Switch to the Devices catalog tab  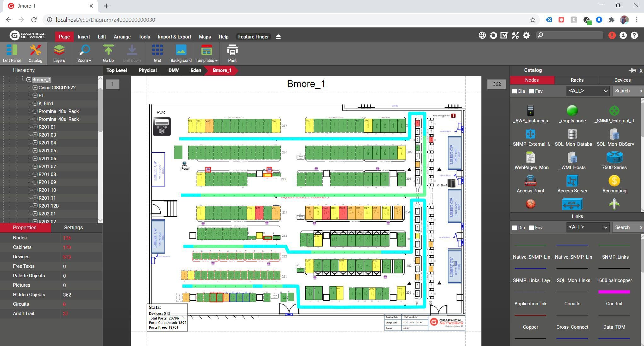click(x=622, y=80)
